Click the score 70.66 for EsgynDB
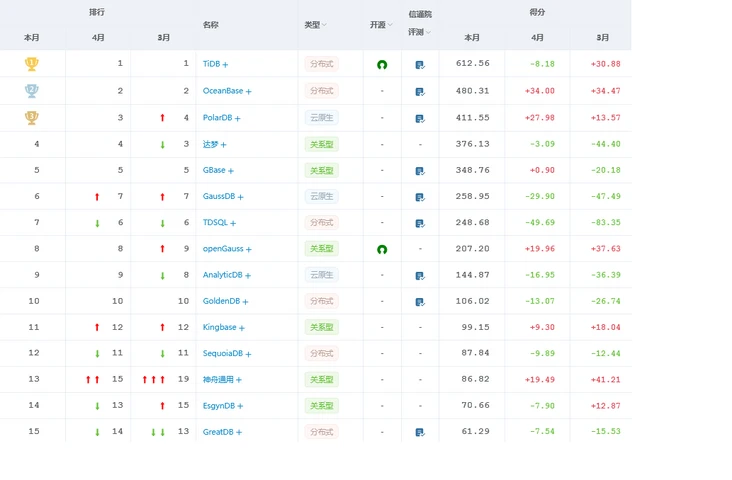Viewport: 732px width, 480px height. 475,405
